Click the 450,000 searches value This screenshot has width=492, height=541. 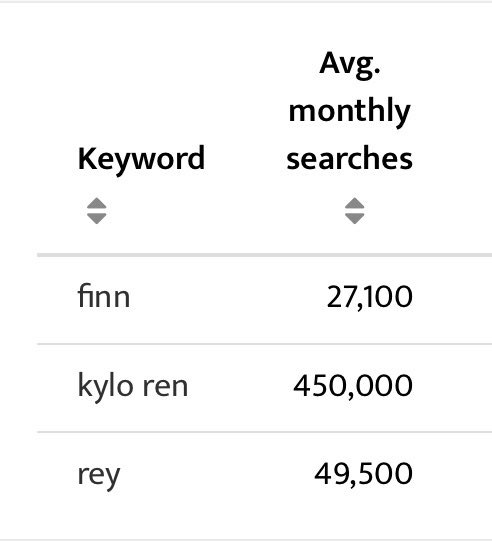coord(353,386)
